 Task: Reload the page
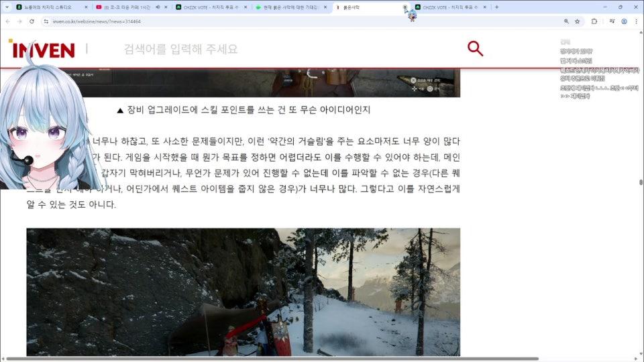[31, 21]
